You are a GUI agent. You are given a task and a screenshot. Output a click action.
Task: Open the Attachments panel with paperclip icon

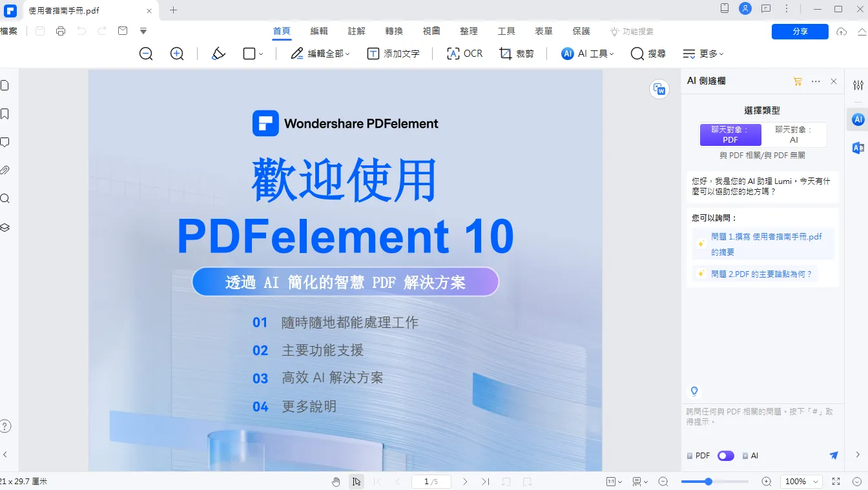pos(5,170)
